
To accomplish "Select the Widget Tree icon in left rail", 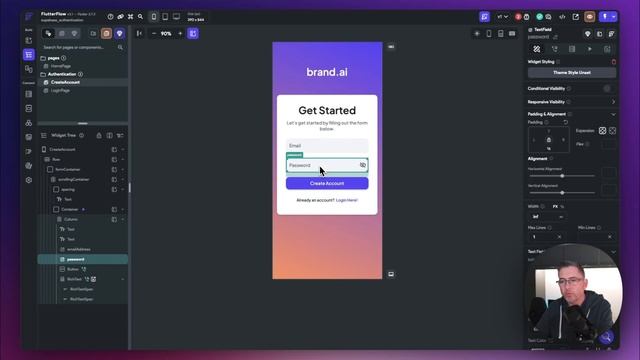I will (x=29, y=55).
